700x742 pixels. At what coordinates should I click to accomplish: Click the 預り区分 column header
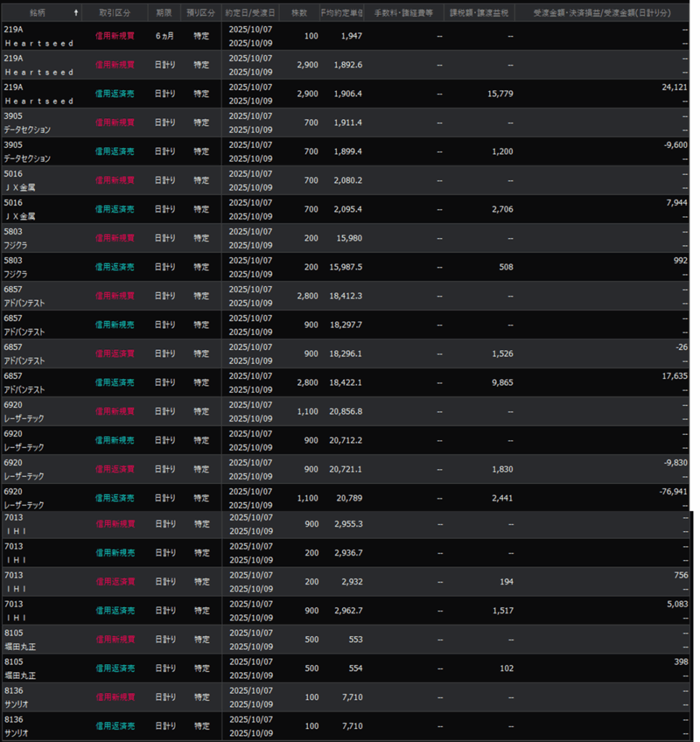[201, 13]
